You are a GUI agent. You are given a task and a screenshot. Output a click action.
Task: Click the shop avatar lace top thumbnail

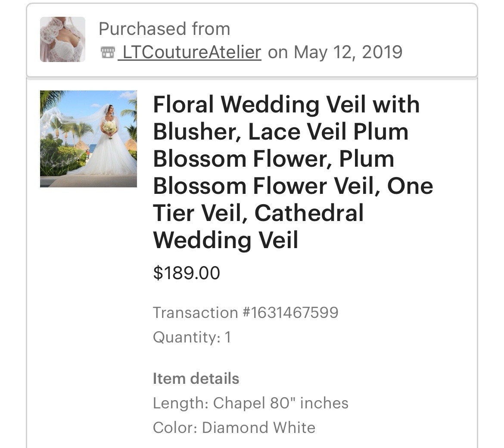62,39
